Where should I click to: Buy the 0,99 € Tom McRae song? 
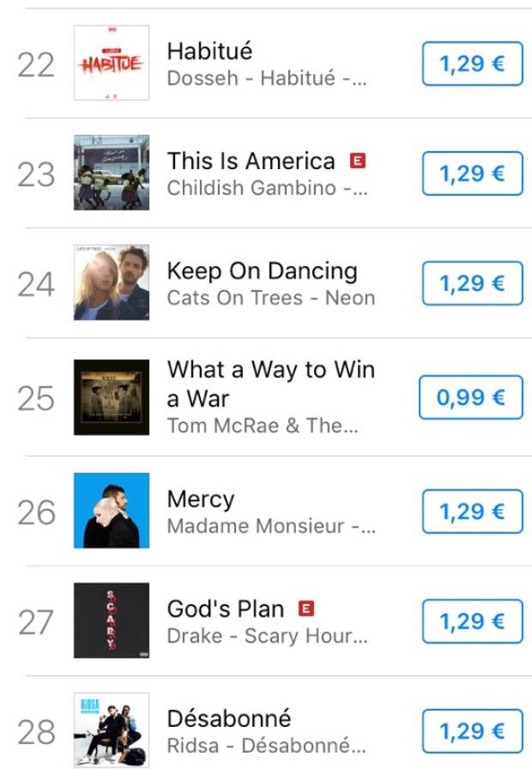(x=471, y=397)
